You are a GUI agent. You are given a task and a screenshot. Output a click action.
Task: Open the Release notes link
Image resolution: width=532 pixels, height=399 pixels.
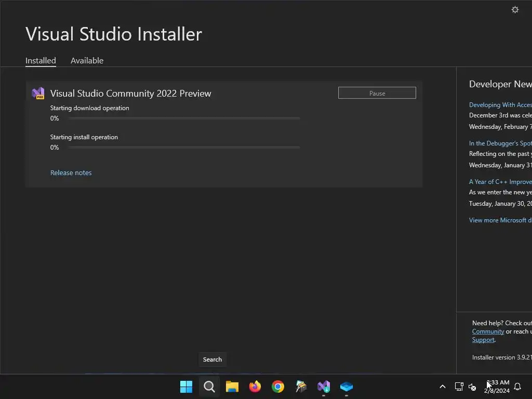tap(71, 172)
